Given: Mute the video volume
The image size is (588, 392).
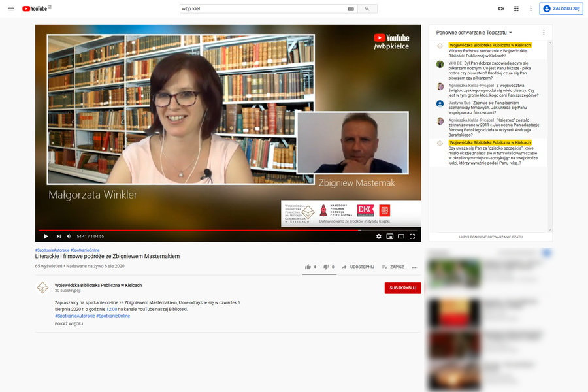Looking at the screenshot, I should (69, 237).
